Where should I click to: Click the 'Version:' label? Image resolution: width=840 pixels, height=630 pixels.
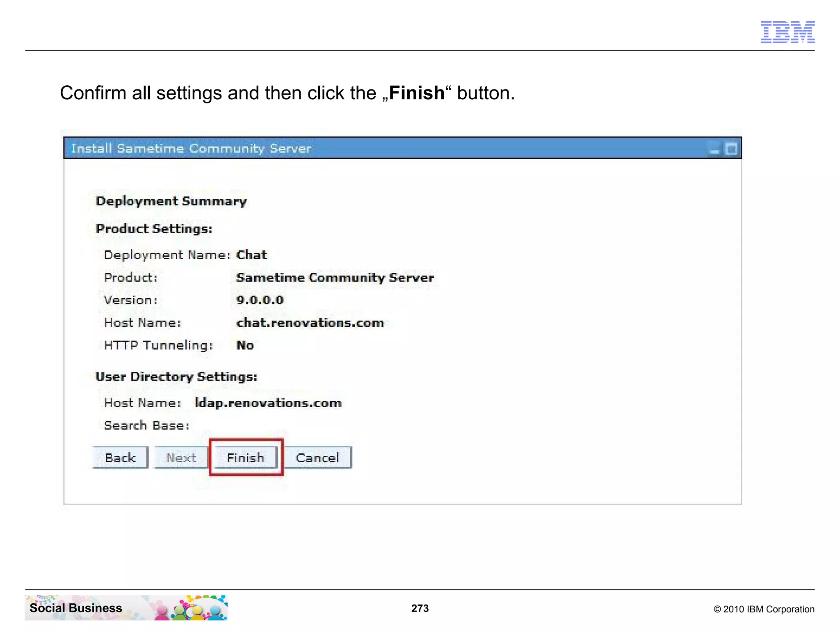click(x=130, y=300)
